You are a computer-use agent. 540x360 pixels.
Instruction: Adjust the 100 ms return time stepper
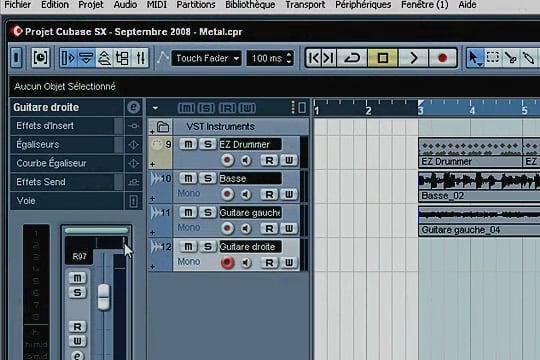click(289, 58)
